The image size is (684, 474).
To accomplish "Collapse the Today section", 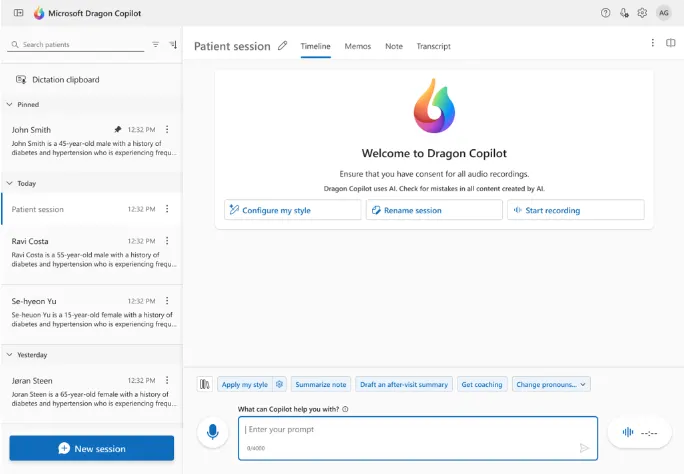I will 10,183.
